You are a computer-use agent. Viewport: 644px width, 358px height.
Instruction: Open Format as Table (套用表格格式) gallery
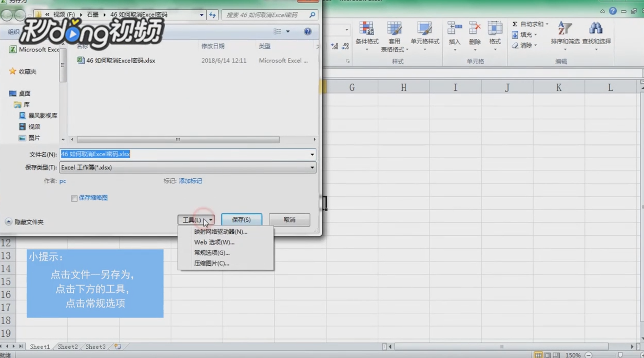(x=394, y=37)
